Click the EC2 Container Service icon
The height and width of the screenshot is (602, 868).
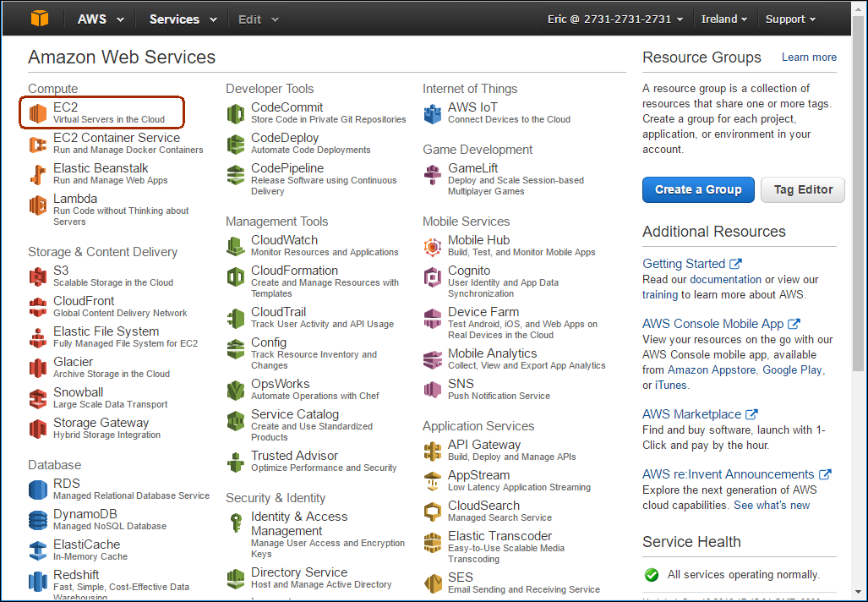click(38, 144)
